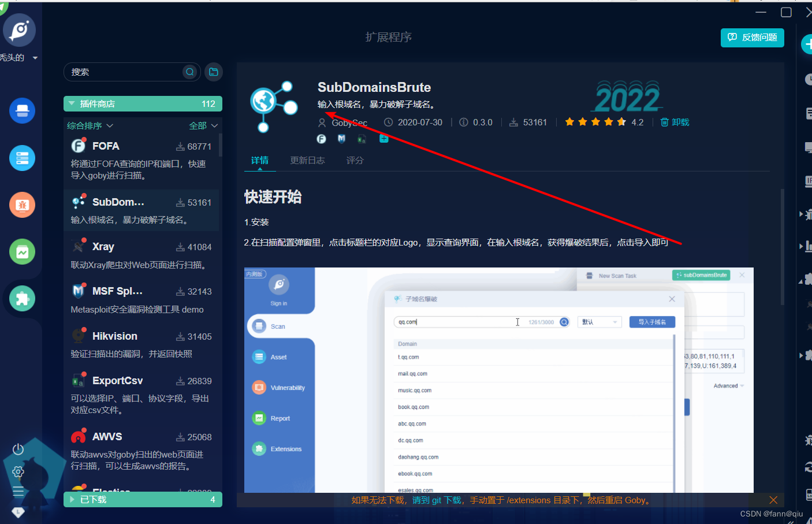Select the FOFA plugin in list
Viewport: 812px width, 524px height.
pos(141,159)
